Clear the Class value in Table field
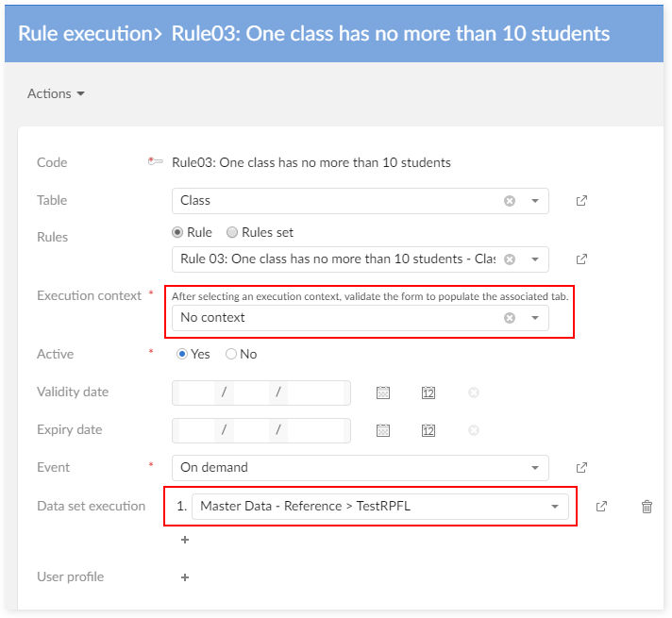672x618 pixels. (x=509, y=201)
